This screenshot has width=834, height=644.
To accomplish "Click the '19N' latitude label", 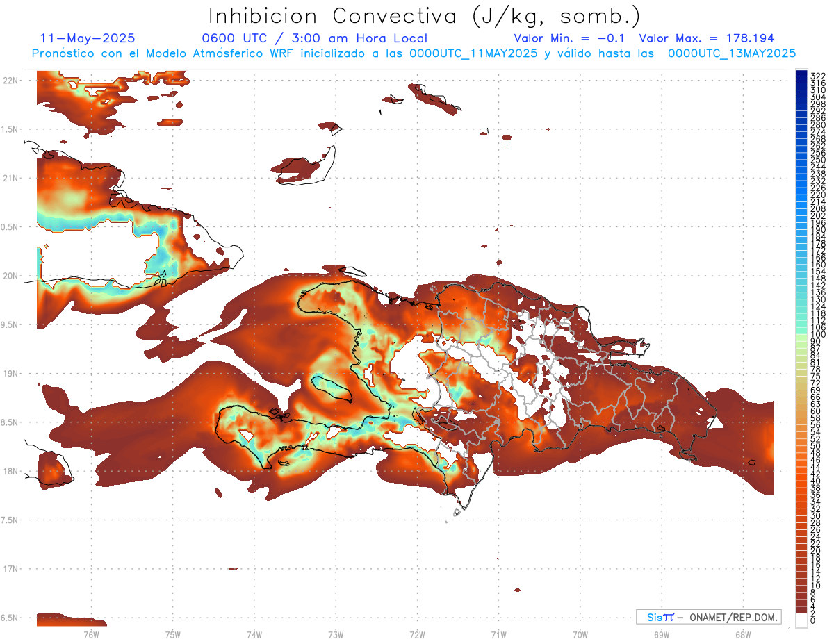I will click(x=10, y=373).
